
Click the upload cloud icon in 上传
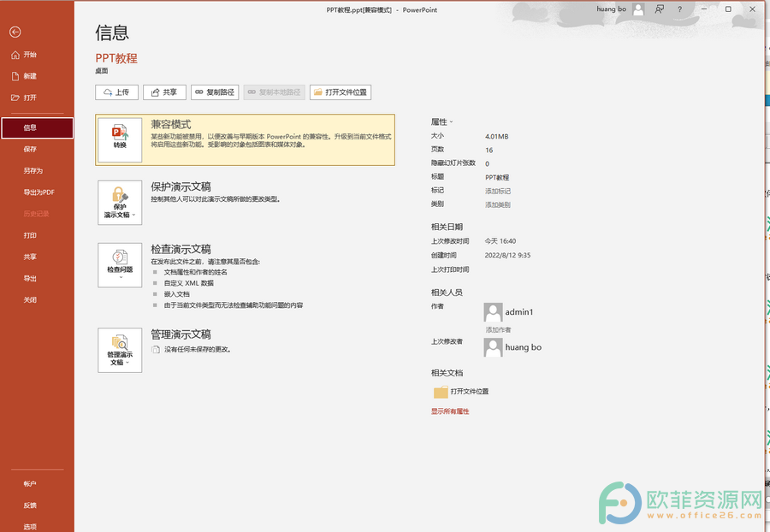tap(108, 92)
